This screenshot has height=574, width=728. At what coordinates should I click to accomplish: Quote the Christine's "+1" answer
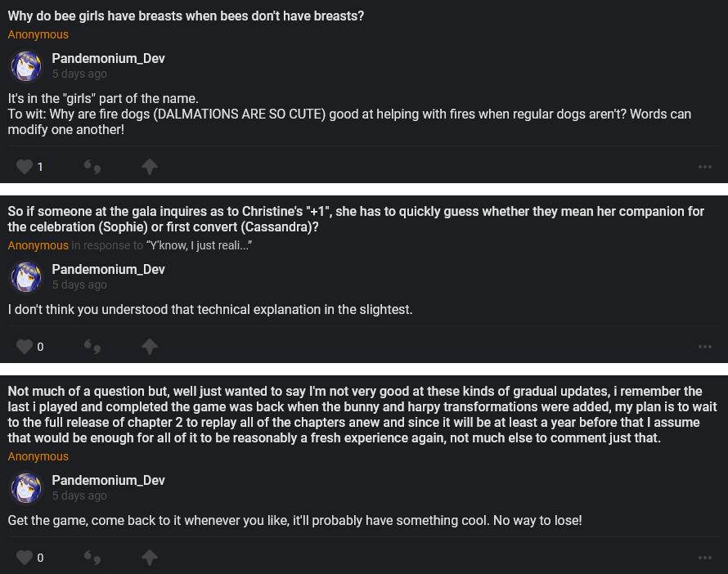pyautogui.click(x=92, y=347)
